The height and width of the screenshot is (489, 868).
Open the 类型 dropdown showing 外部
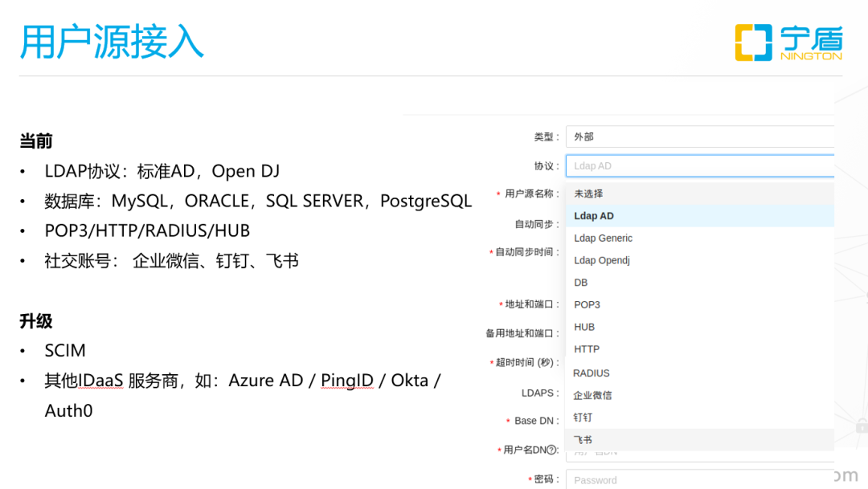(700, 137)
